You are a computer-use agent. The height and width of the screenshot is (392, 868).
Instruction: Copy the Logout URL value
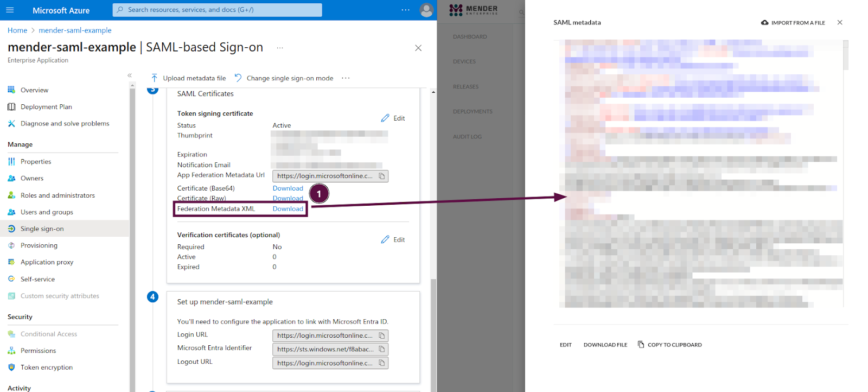[x=382, y=363]
